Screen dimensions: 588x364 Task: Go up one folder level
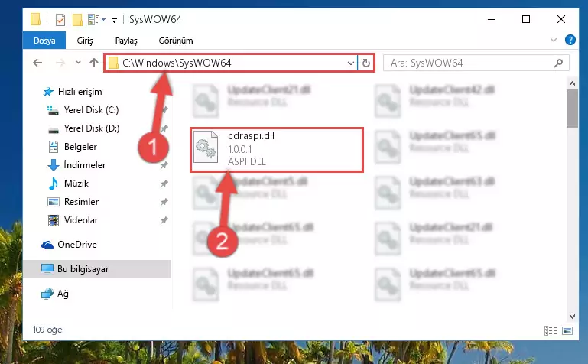tap(94, 63)
